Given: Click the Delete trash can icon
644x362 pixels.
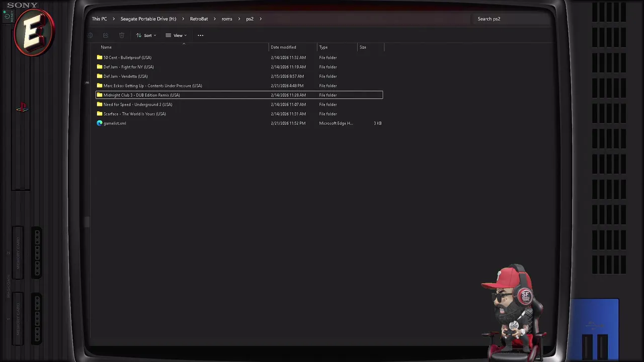Looking at the screenshot, I should [122, 35].
